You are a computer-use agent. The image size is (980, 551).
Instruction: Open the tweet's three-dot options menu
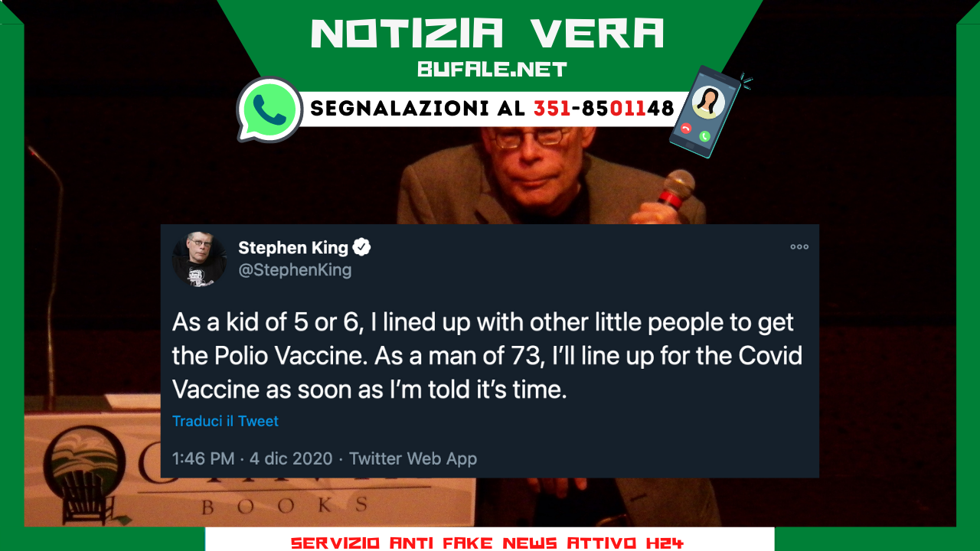coord(799,246)
